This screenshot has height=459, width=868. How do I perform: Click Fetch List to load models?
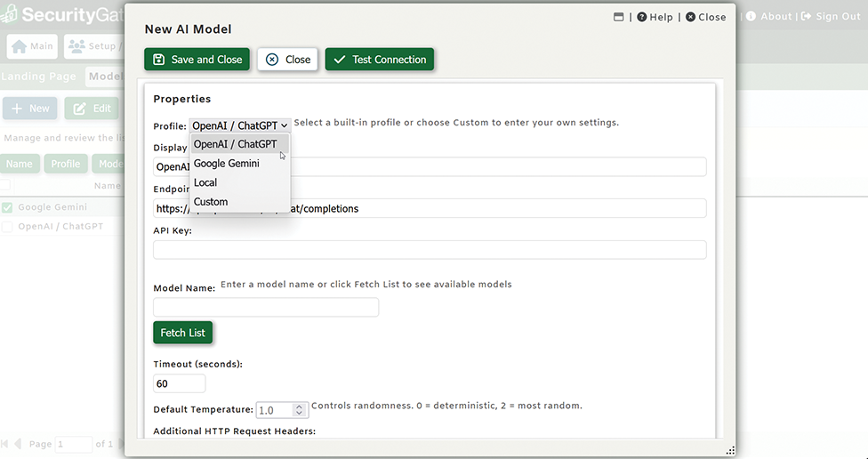[183, 333]
